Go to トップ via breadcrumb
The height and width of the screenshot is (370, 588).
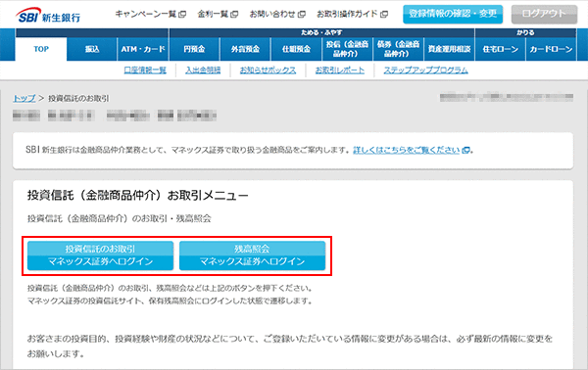coord(24,98)
